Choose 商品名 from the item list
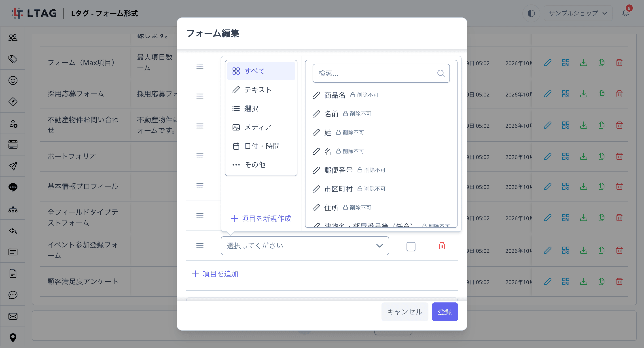 pos(381,95)
